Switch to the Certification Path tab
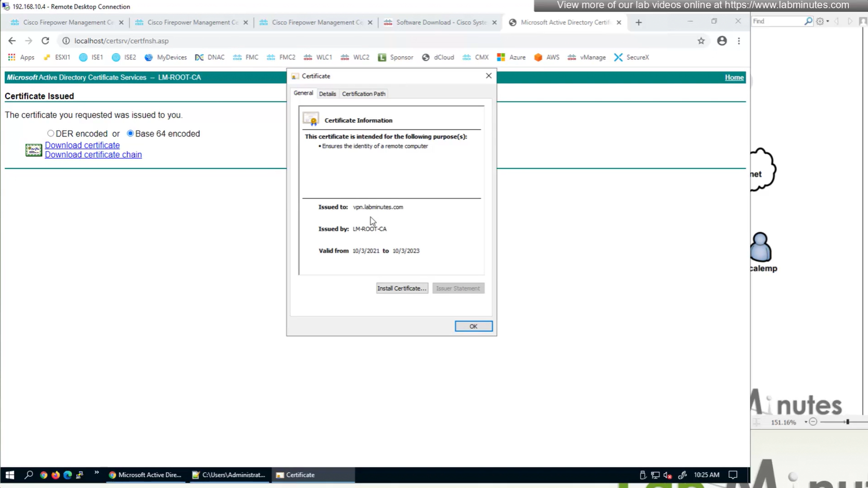Image resolution: width=868 pixels, height=488 pixels. [x=363, y=94]
